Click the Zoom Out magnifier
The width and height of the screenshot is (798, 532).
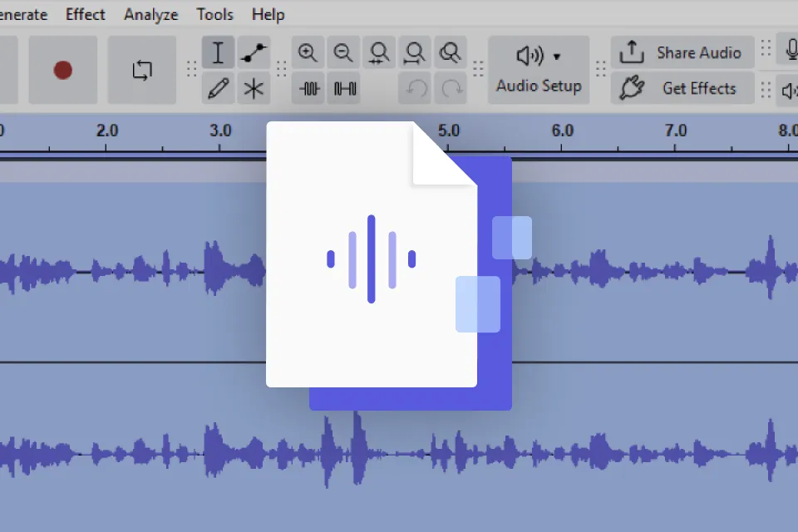343,52
